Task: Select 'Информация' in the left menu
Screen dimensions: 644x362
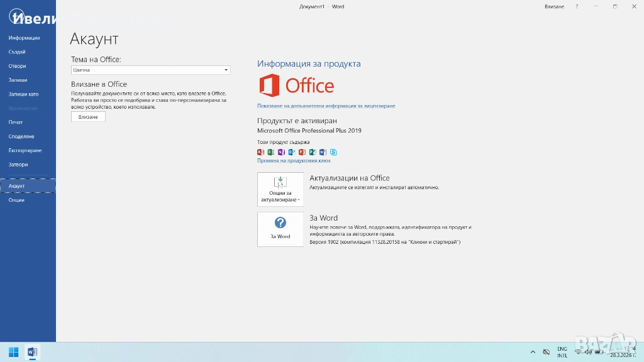Action: click(x=24, y=38)
